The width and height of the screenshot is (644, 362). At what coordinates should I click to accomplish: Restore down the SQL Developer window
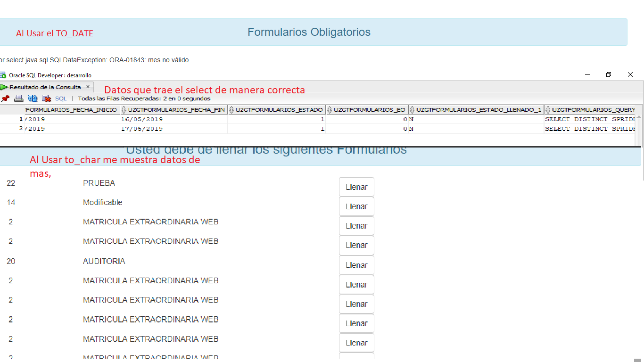(x=609, y=74)
